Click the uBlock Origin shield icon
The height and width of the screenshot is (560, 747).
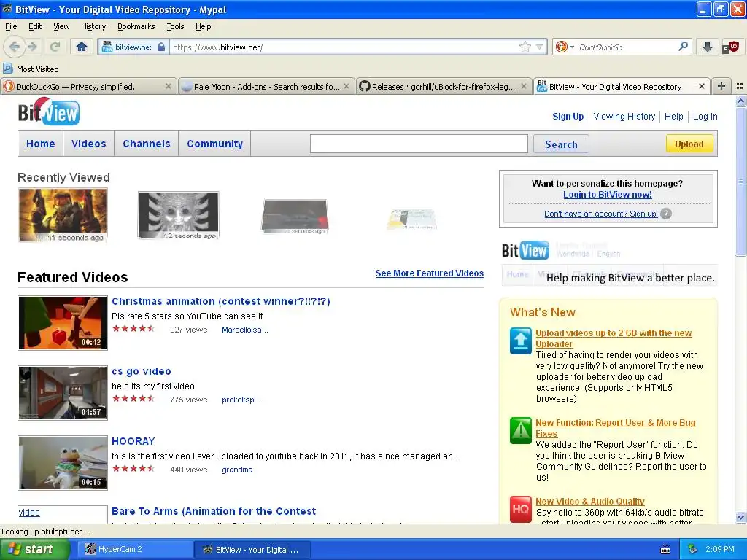click(x=731, y=47)
